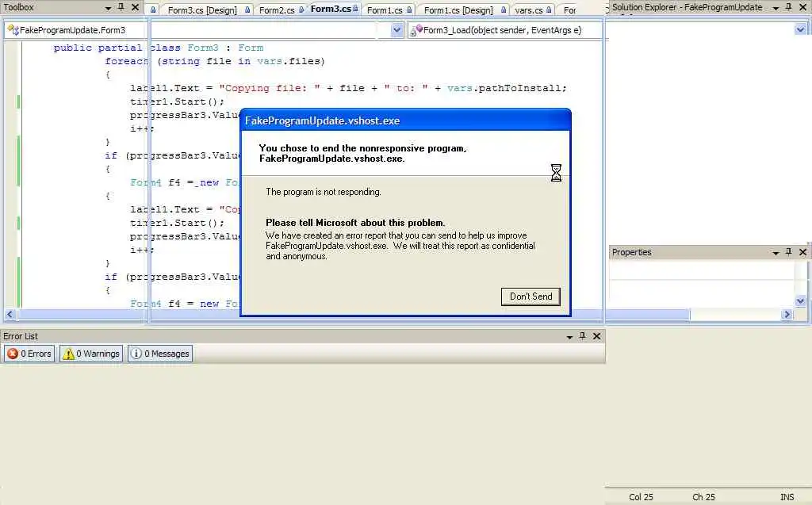Open Properties panel window position dropdown

point(776,253)
